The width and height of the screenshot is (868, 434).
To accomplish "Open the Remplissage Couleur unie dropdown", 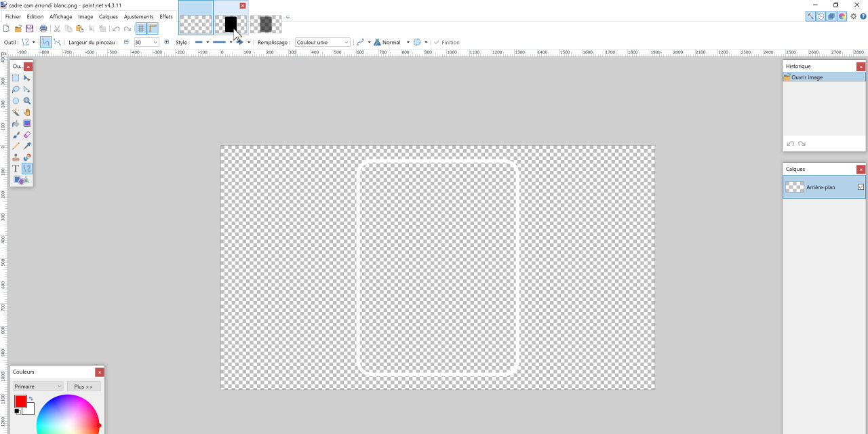I will [x=323, y=42].
